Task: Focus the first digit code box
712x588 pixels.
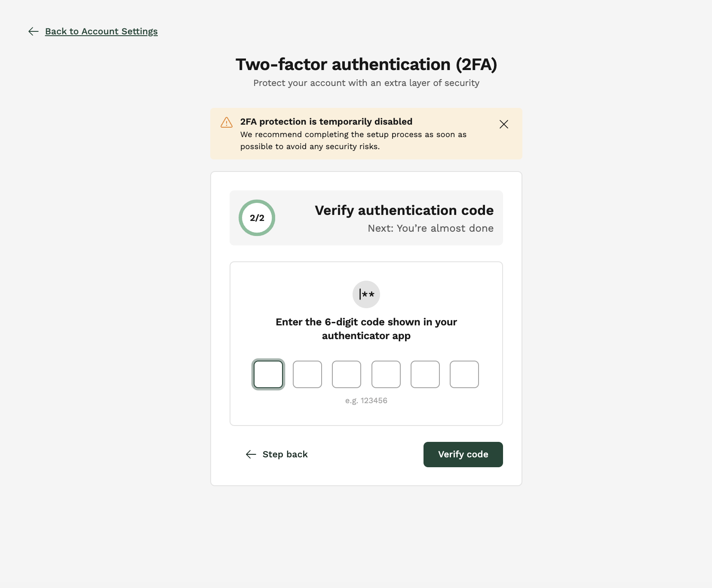Action: click(268, 374)
